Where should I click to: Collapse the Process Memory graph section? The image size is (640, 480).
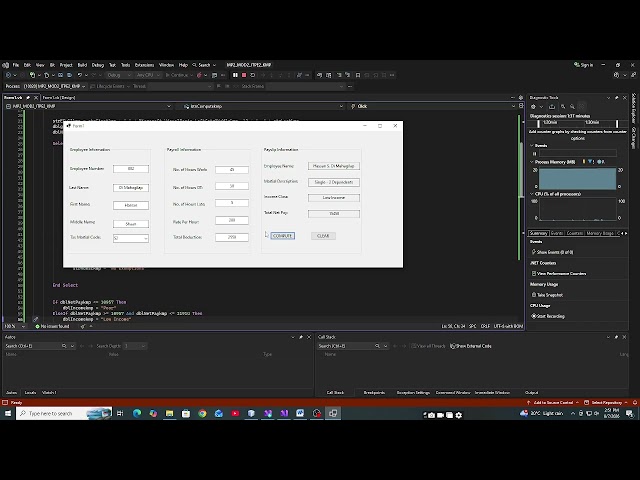coord(532,162)
